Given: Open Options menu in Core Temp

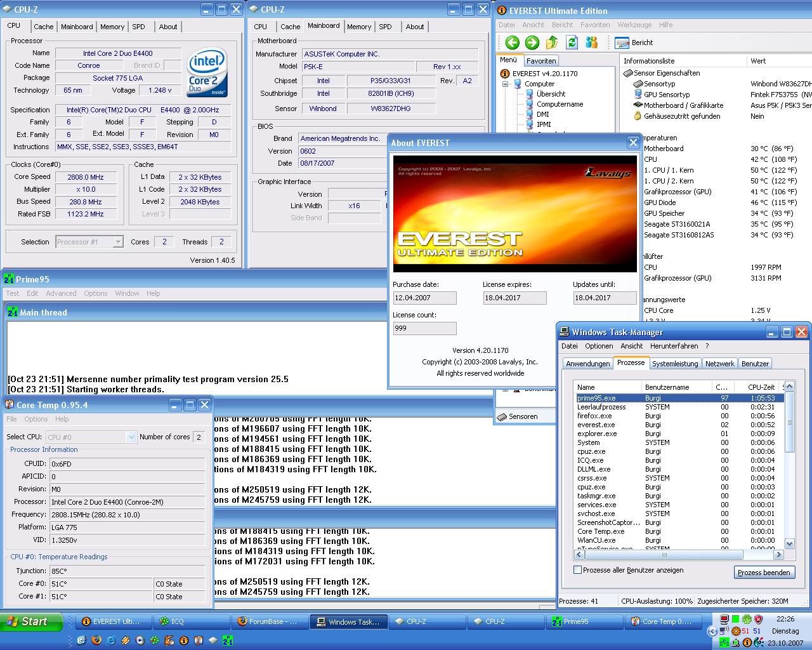Looking at the screenshot, I should point(36,419).
